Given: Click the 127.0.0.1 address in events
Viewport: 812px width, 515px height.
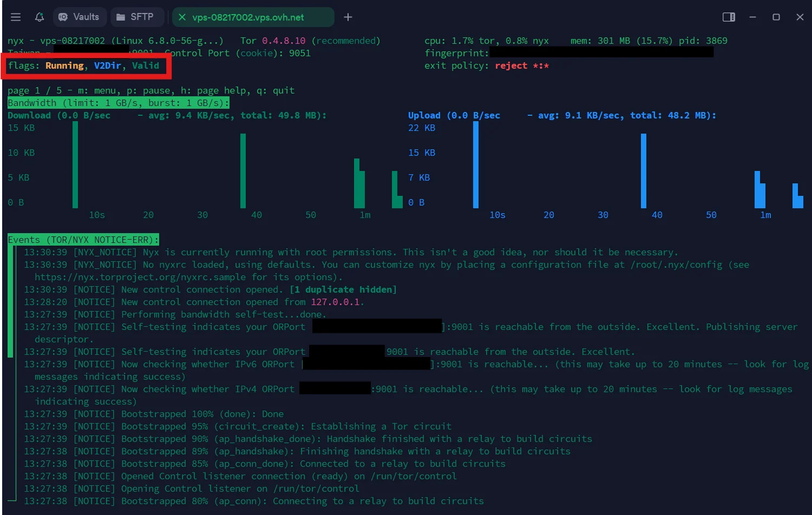Looking at the screenshot, I should 335,302.
